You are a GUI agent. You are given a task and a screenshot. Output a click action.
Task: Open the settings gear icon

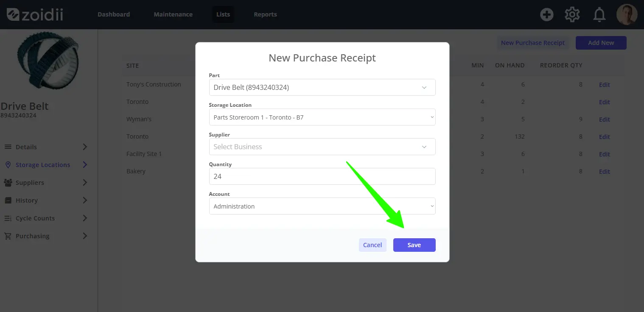click(x=572, y=14)
